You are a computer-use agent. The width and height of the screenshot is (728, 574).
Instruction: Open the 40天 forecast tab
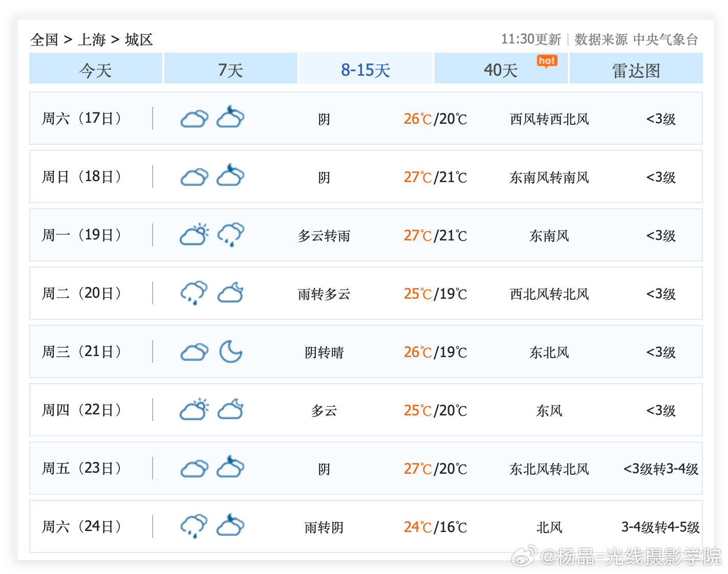click(501, 68)
